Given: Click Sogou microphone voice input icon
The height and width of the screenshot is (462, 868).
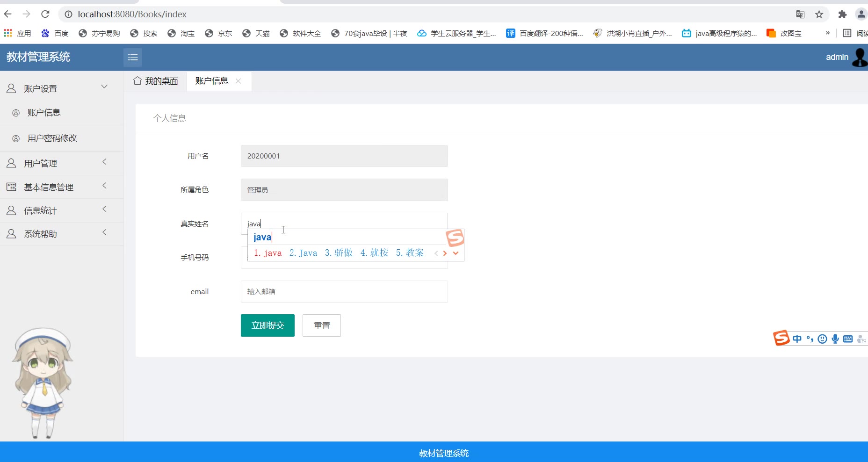Looking at the screenshot, I should point(835,339).
